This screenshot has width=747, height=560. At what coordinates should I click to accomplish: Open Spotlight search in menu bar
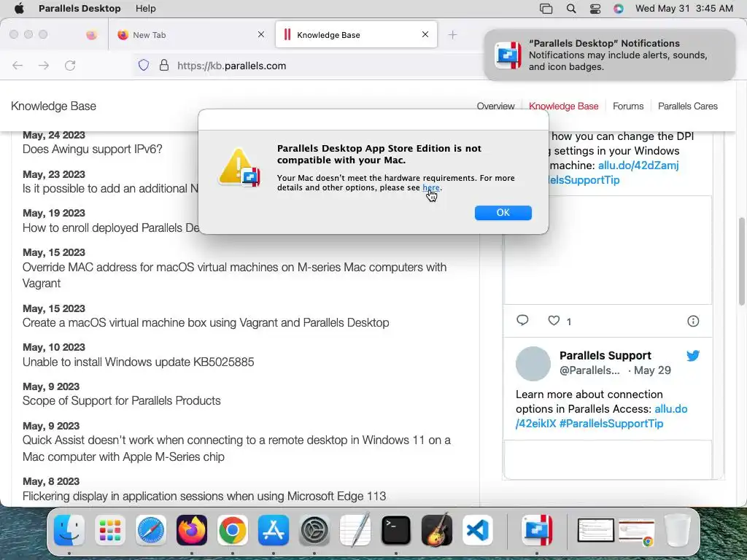tap(570, 9)
